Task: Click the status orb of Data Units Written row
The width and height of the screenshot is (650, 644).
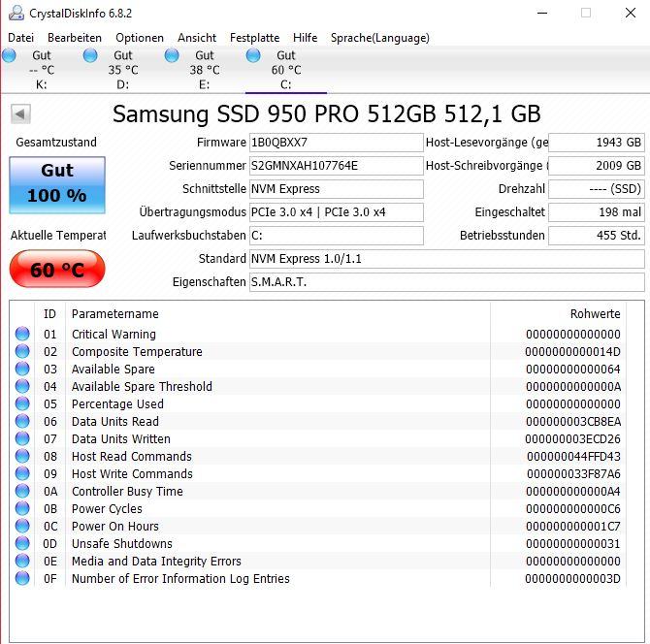Action: click(22, 438)
